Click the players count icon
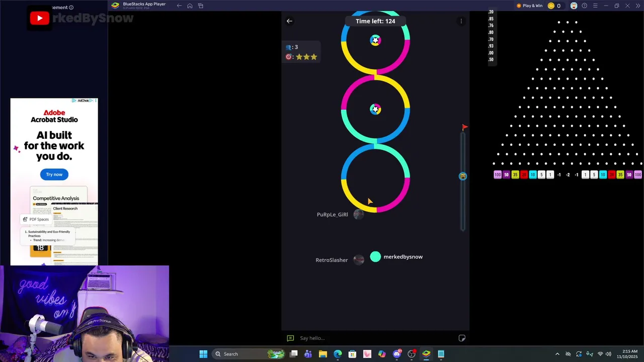This screenshot has width=644, height=362. [x=289, y=47]
